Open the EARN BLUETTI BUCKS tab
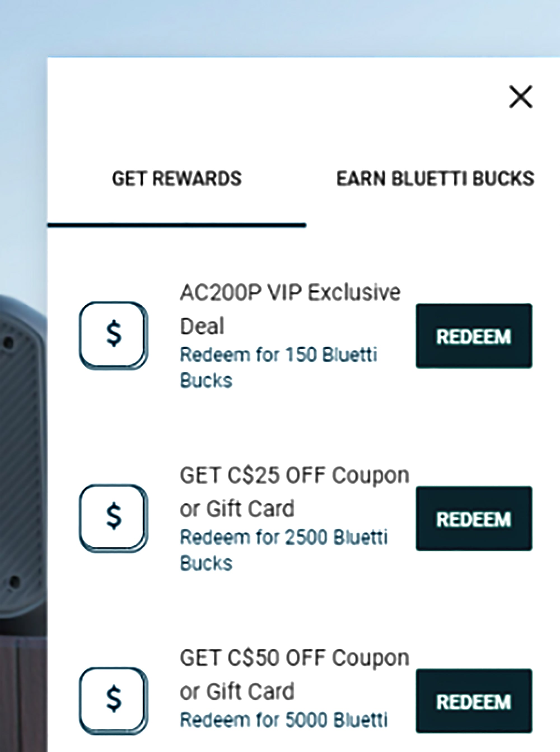Screen dimensions: 560x752 pos(435,179)
